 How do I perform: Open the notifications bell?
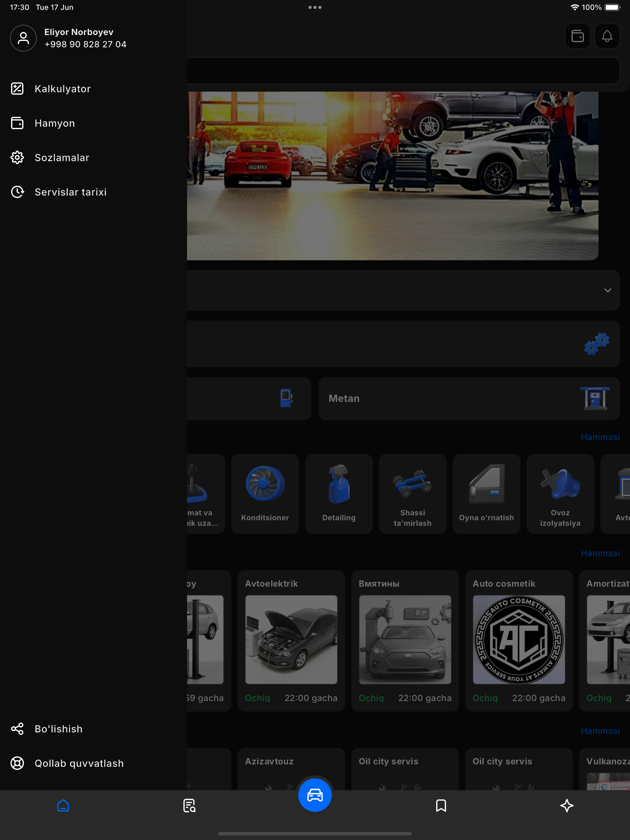pyautogui.click(x=607, y=36)
